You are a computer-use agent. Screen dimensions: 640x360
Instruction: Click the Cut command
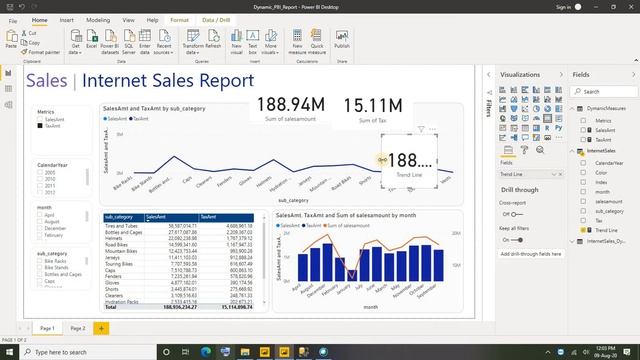(x=29, y=33)
